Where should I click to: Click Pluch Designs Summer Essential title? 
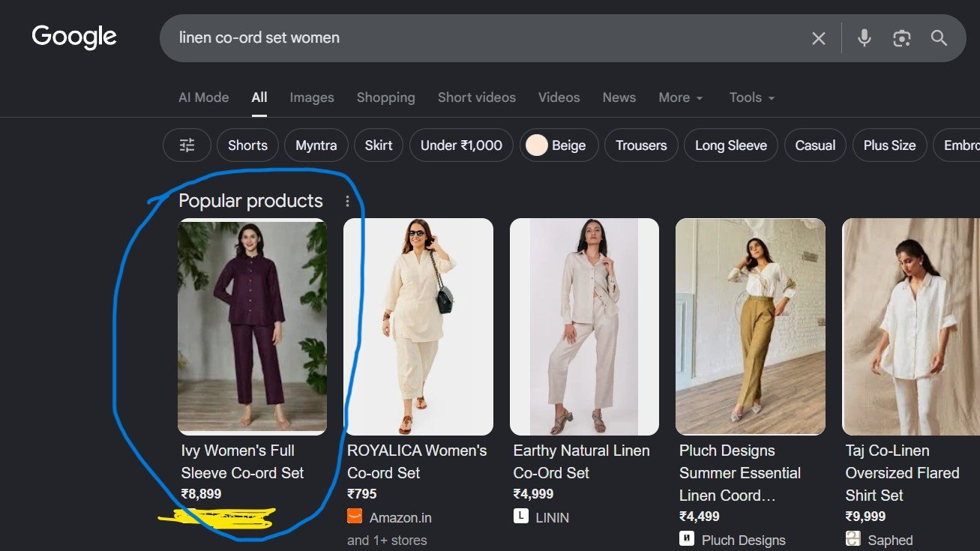pos(740,473)
